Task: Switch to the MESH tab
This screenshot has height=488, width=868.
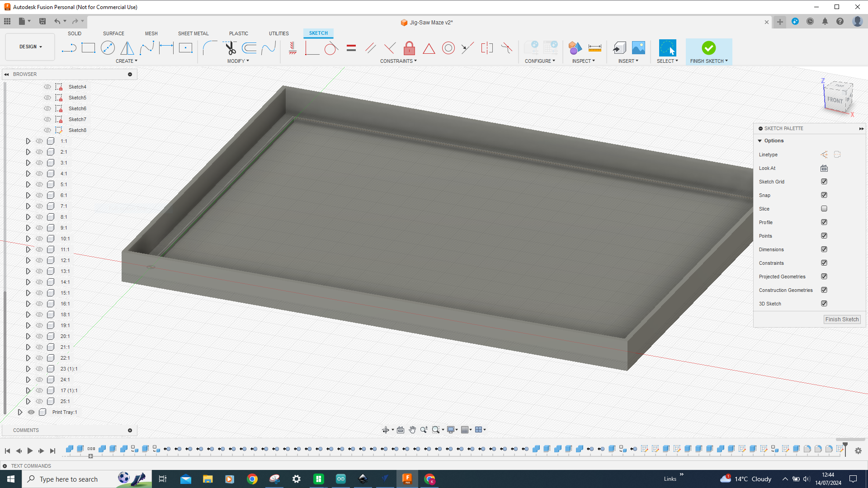Action: coord(151,33)
